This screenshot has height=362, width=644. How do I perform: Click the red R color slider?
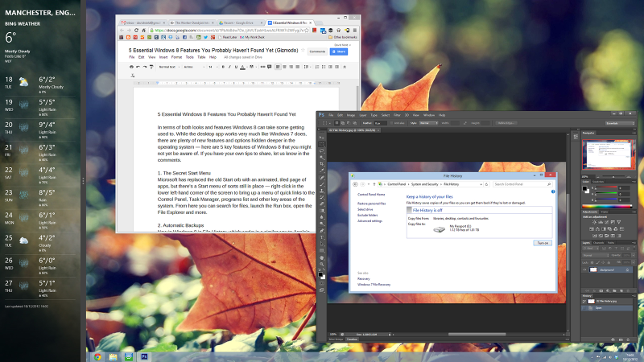[606, 187]
